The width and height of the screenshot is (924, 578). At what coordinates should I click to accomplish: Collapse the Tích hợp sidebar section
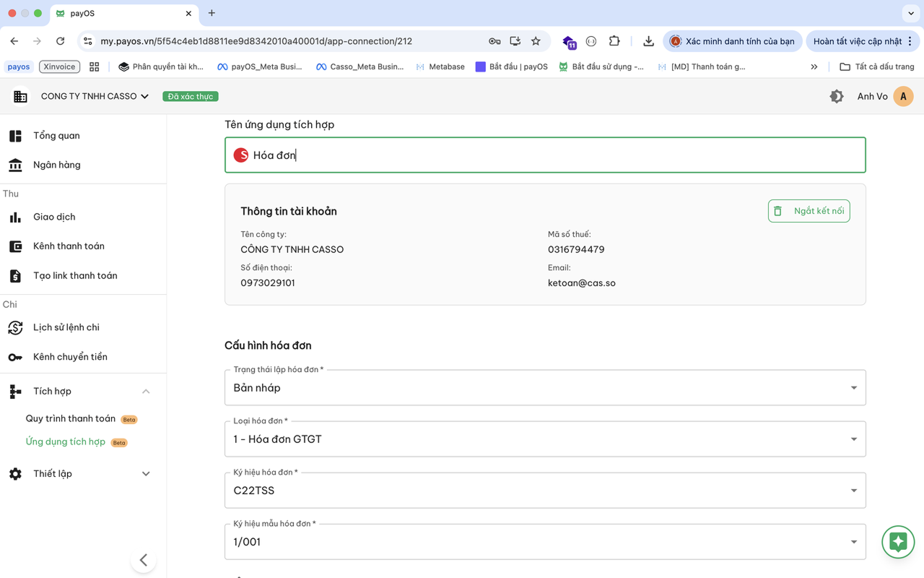click(146, 392)
